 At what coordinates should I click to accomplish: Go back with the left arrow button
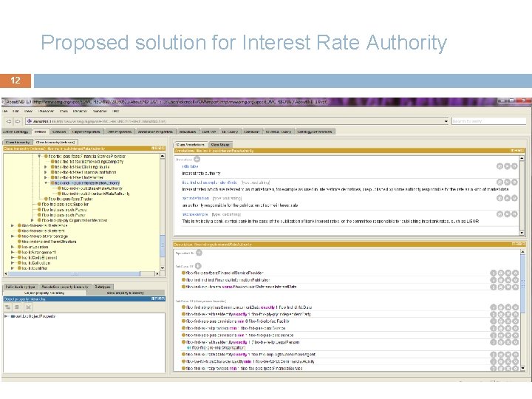(x=9, y=121)
